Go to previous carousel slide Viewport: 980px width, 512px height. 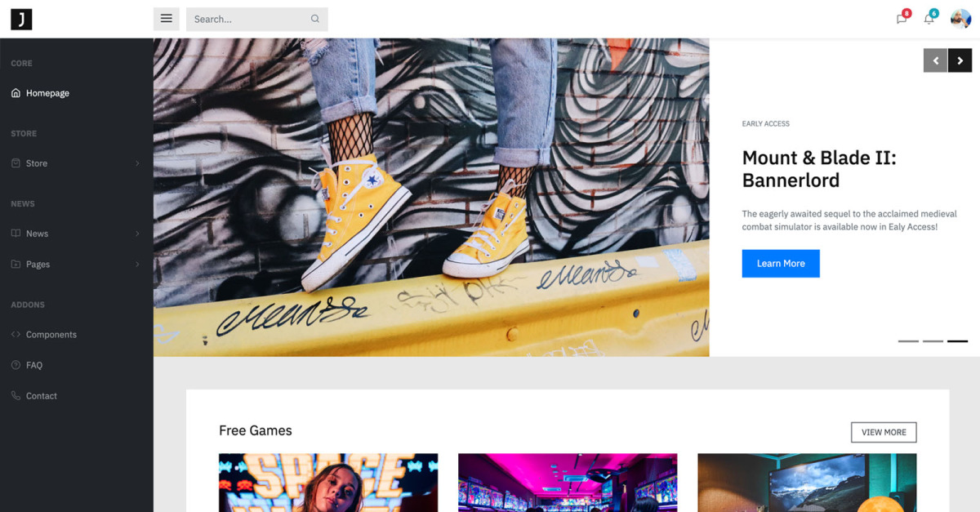pyautogui.click(x=935, y=60)
